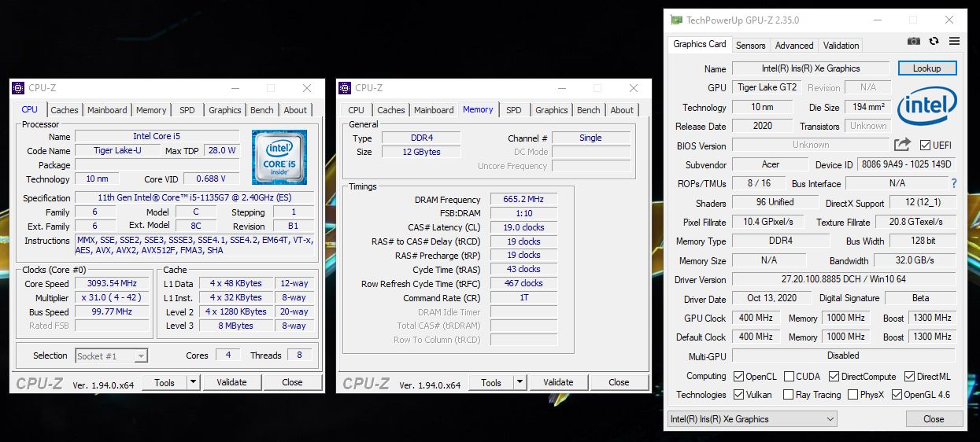The width and height of the screenshot is (980, 442).
Task: Click the BIOS share export icon in GPU-Z
Action: pyautogui.click(x=902, y=145)
